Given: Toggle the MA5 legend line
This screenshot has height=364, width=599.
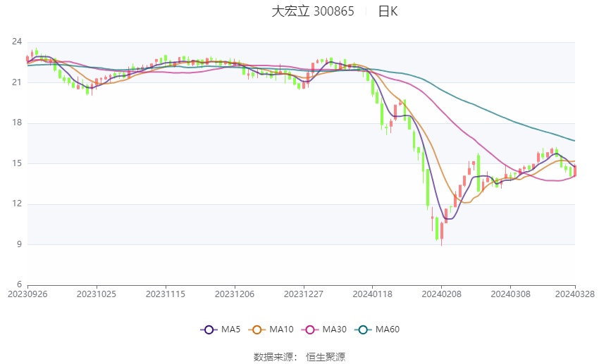Looking at the screenshot, I should pyautogui.click(x=221, y=330).
